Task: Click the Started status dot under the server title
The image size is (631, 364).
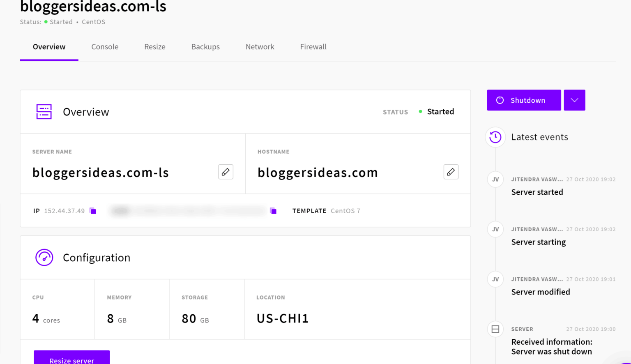Action: (46, 22)
